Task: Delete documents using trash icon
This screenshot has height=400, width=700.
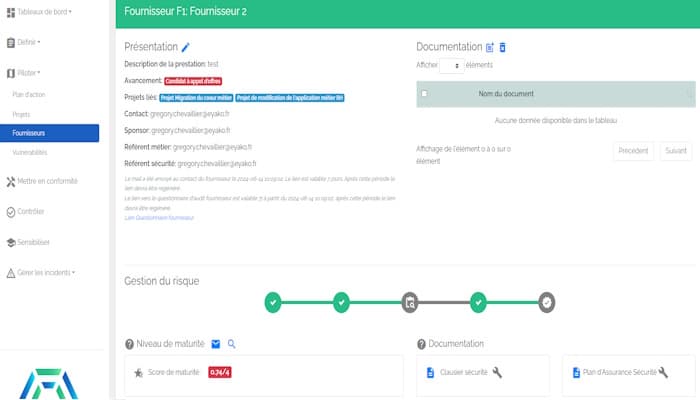Action: click(x=502, y=47)
